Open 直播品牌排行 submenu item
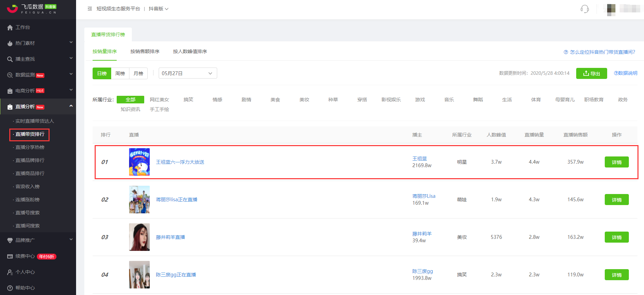This screenshot has width=644, height=295. pyautogui.click(x=30, y=160)
